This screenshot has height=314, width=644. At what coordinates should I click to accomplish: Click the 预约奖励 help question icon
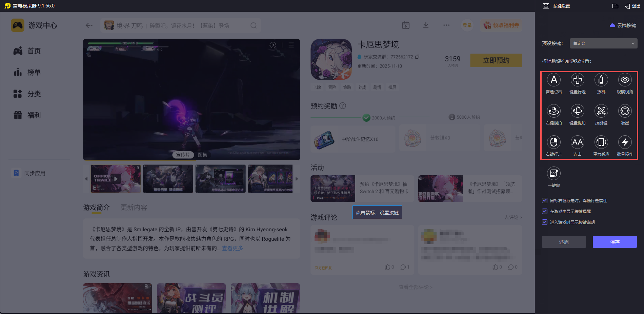(343, 106)
